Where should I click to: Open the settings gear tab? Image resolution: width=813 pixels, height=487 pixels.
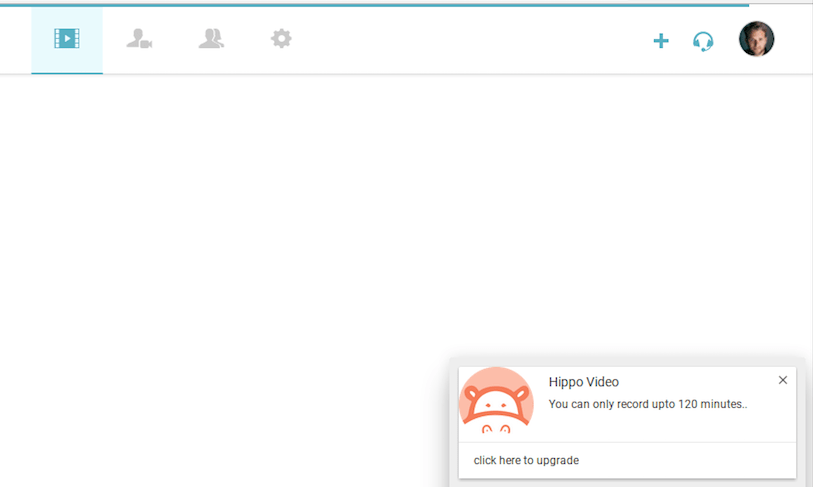(x=281, y=39)
